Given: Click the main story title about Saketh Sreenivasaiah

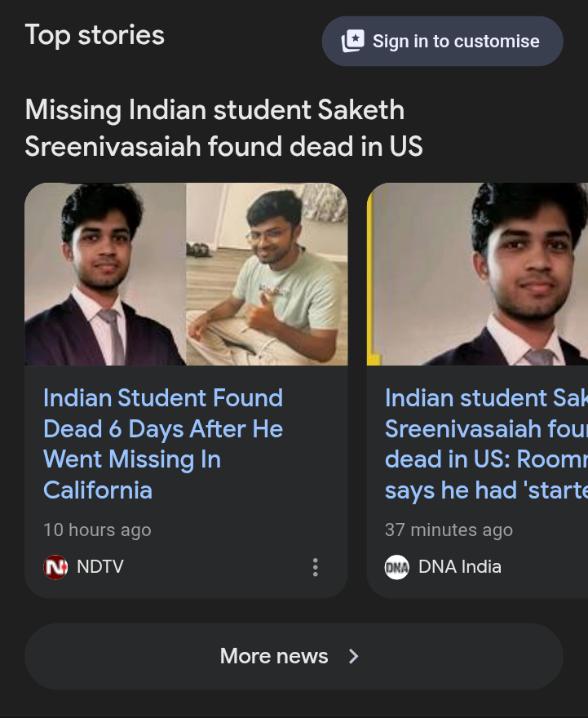Looking at the screenshot, I should (223, 128).
